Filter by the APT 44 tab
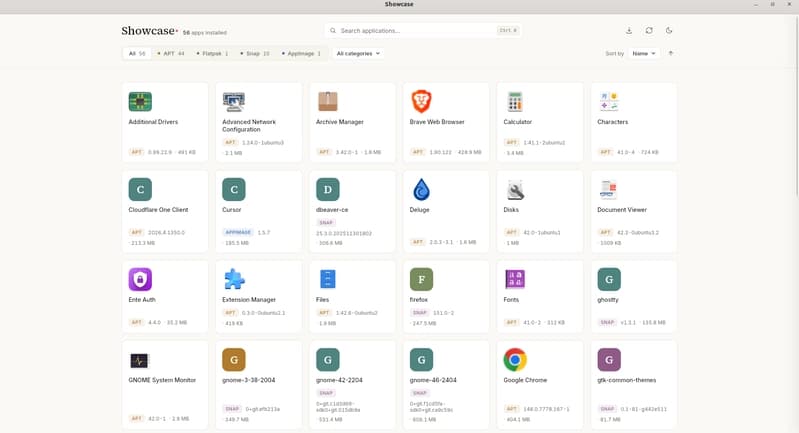 point(171,53)
